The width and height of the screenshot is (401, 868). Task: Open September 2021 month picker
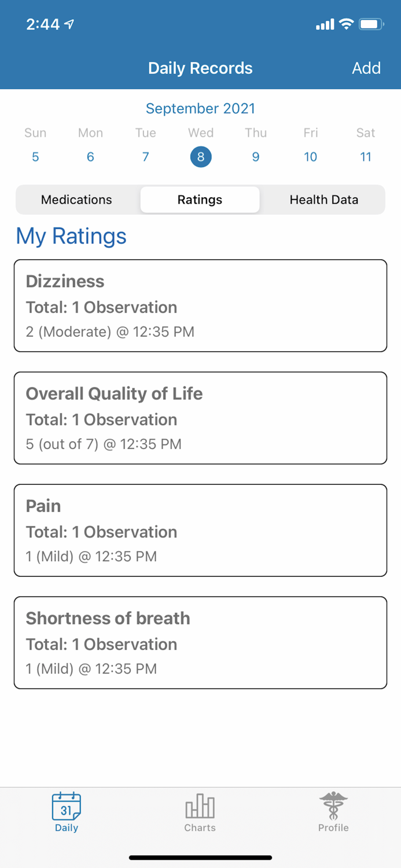pos(200,108)
